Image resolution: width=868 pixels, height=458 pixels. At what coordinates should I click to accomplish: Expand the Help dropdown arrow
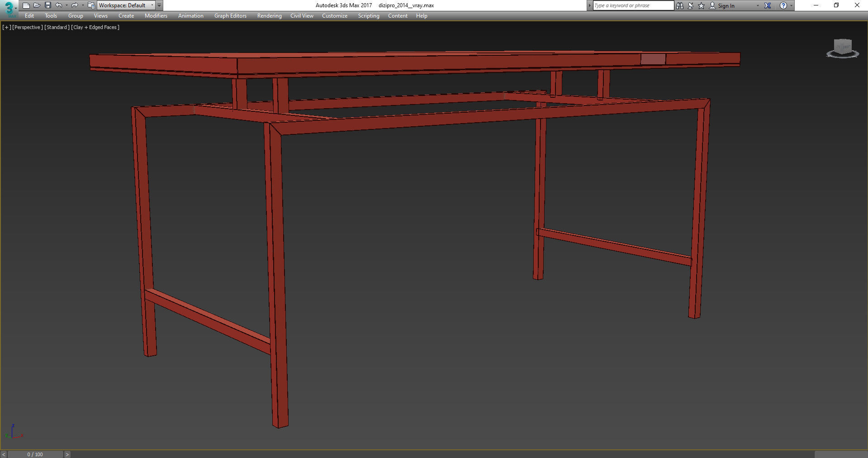pyautogui.click(x=791, y=5)
